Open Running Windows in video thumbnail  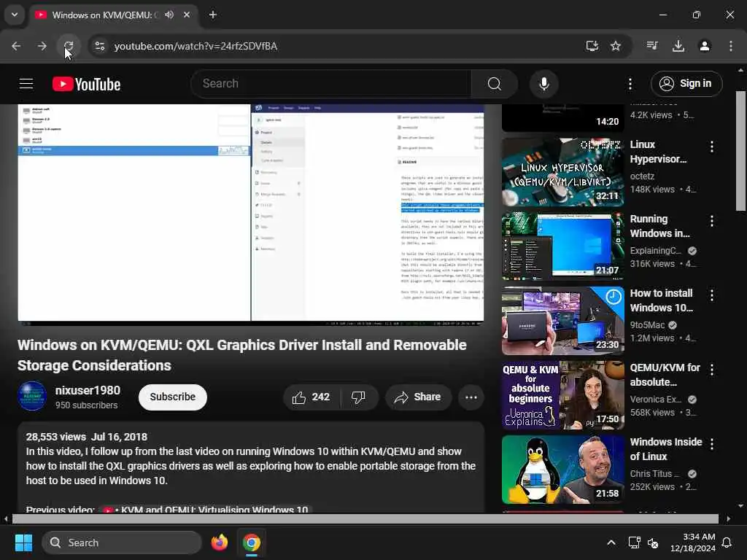tap(562, 246)
